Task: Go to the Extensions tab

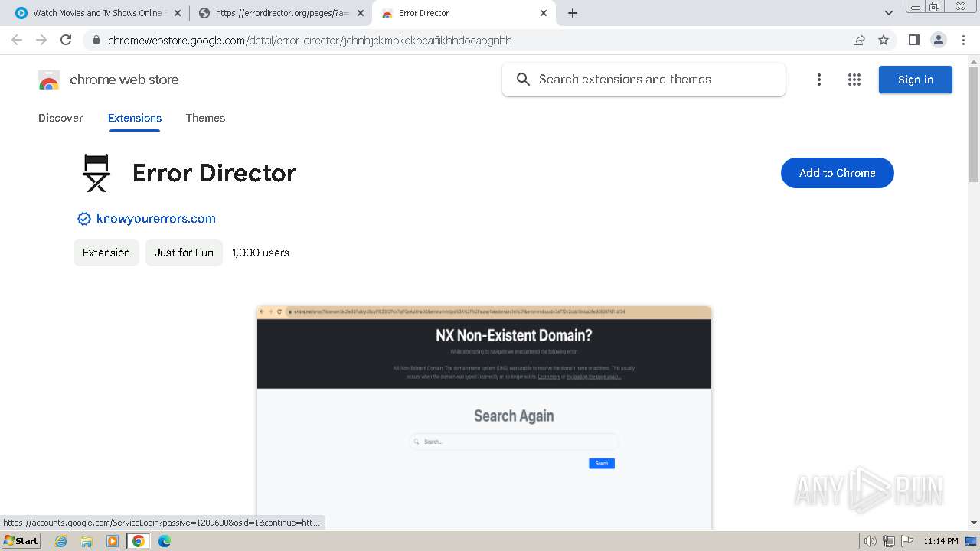Action: (x=135, y=118)
